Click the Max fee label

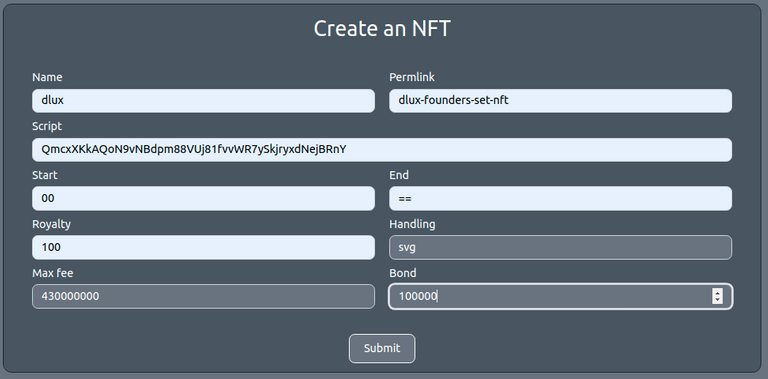click(x=52, y=273)
